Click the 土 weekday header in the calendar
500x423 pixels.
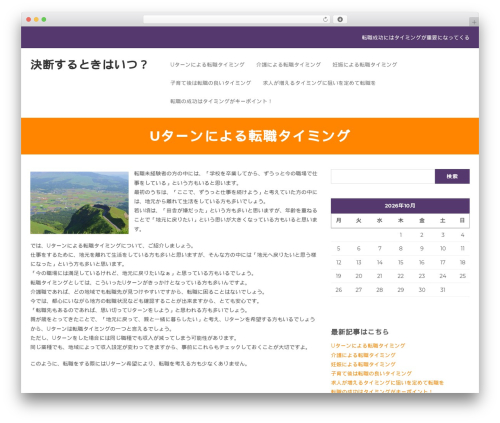(443, 221)
